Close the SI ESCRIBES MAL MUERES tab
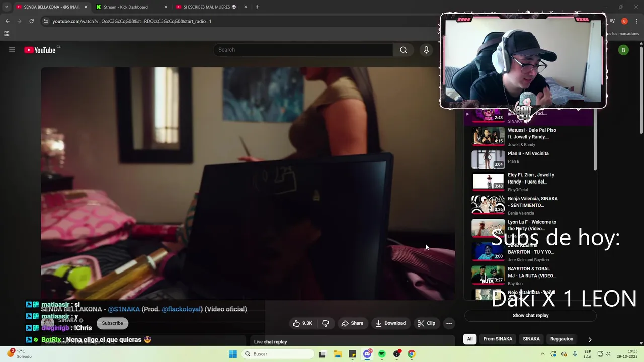This screenshot has height=362, width=644. coord(246,7)
